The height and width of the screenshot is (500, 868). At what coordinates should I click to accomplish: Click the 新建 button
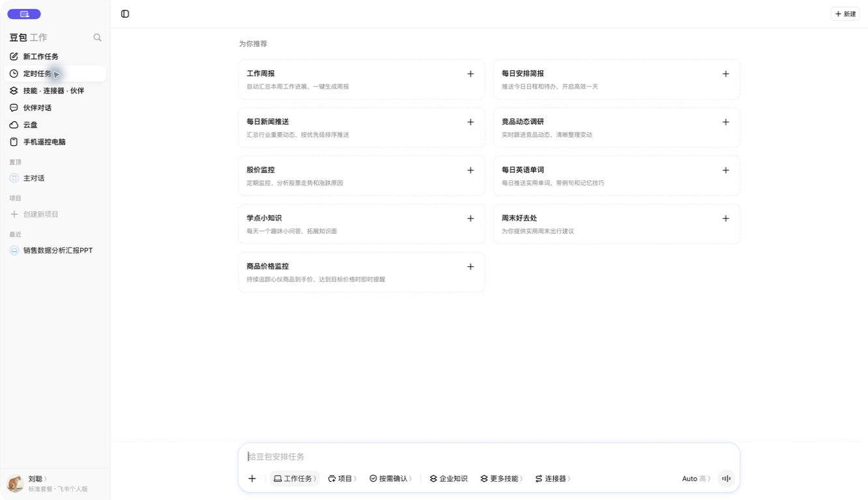[845, 14]
